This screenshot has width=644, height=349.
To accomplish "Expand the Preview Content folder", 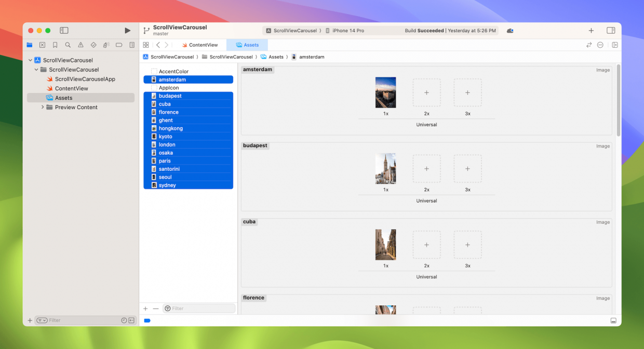I will (x=43, y=108).
